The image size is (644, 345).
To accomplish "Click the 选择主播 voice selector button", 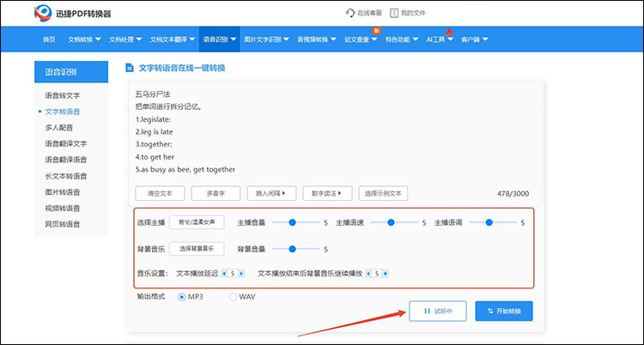I will click(x=197, y=222).
